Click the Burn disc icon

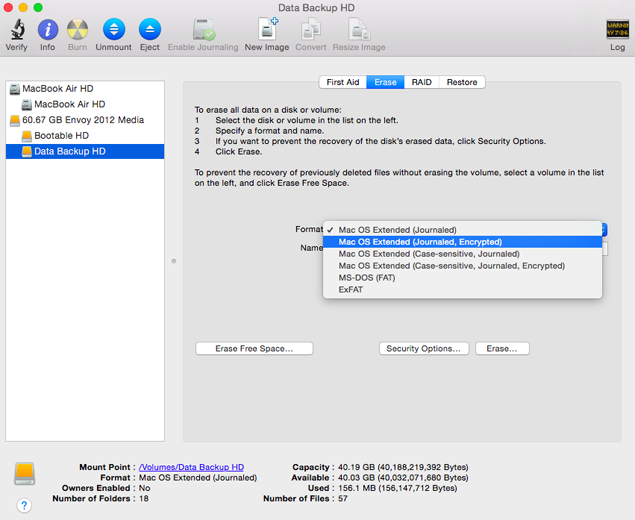[77, 30]
